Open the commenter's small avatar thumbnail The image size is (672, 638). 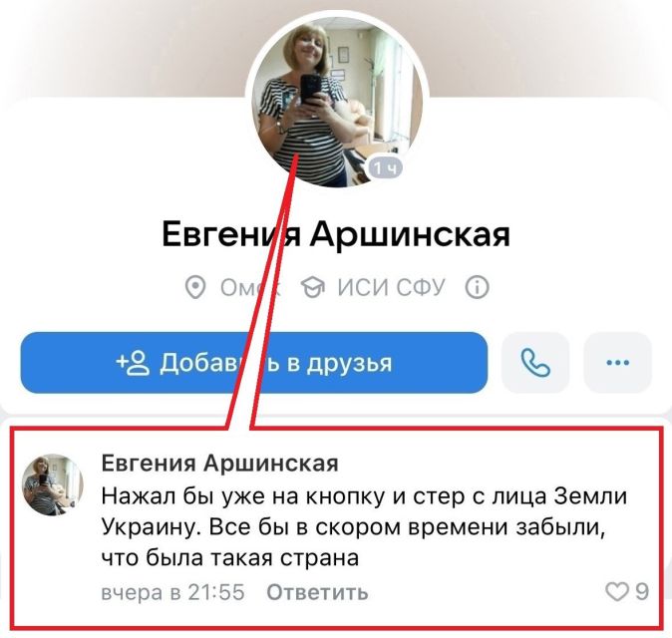coord(53,484)
